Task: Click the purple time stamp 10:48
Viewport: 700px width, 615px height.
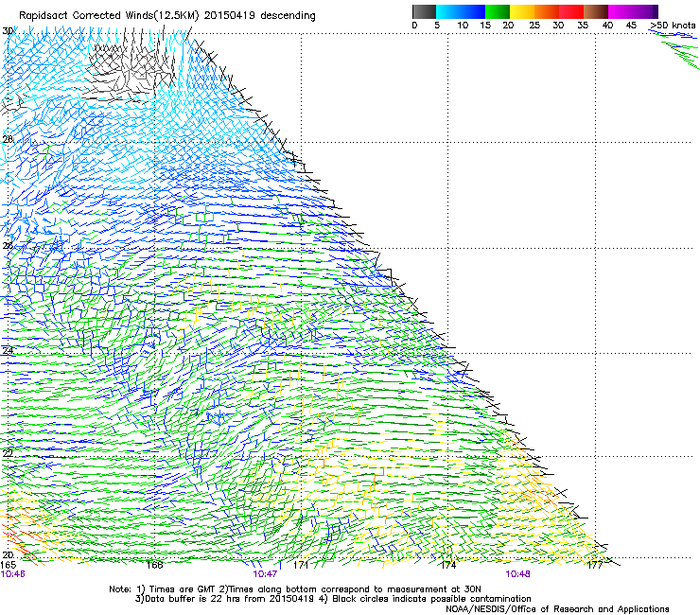Action: pos(517,574)
